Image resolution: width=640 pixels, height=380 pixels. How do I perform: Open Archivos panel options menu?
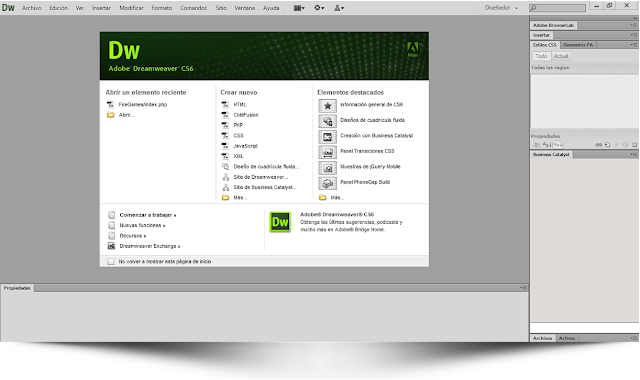[x=633, y=338]
